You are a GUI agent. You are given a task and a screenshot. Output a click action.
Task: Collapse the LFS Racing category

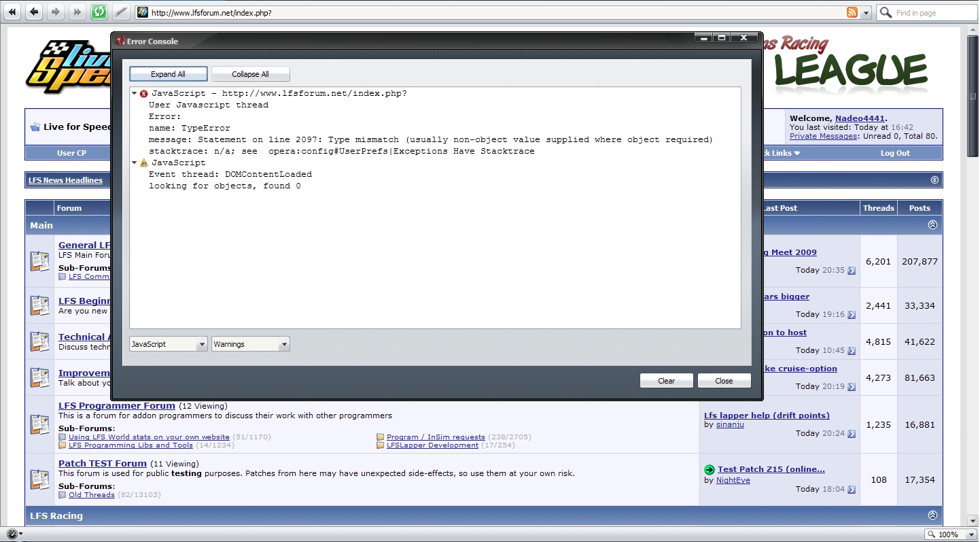coord(932,515)
